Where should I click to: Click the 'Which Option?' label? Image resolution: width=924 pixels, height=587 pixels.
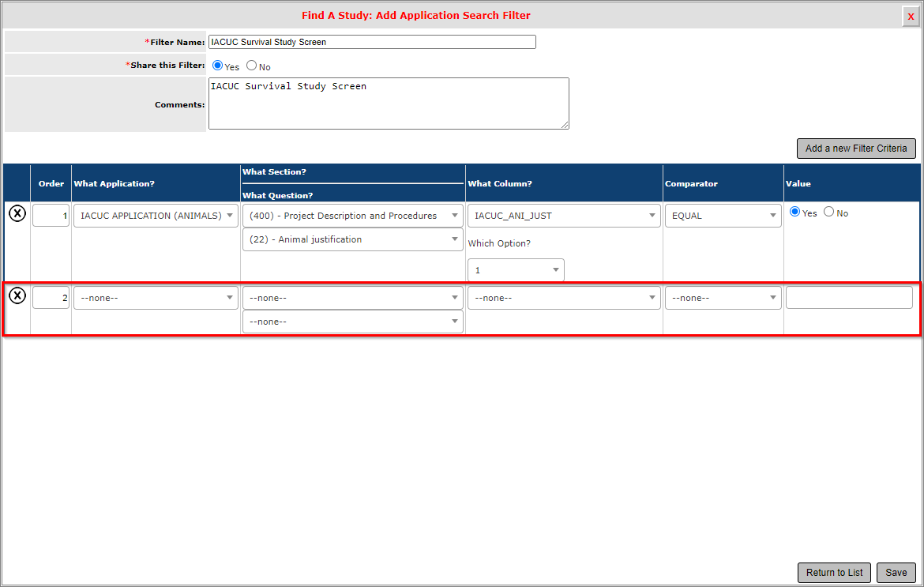499,243
